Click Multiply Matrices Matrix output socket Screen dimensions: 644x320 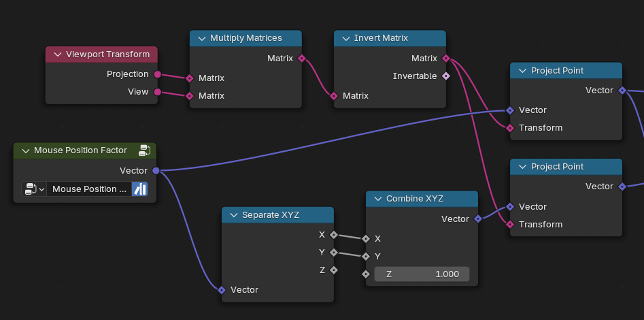click(302, 59)
